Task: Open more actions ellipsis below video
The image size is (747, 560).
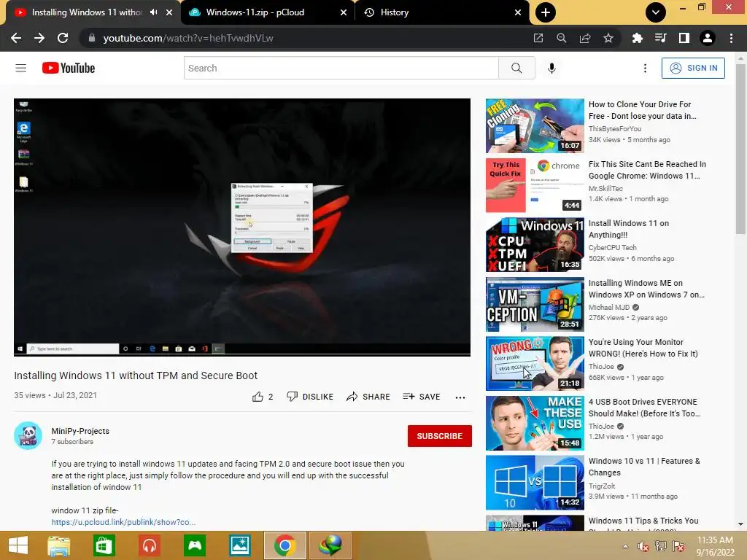Action: coord(460,397)
